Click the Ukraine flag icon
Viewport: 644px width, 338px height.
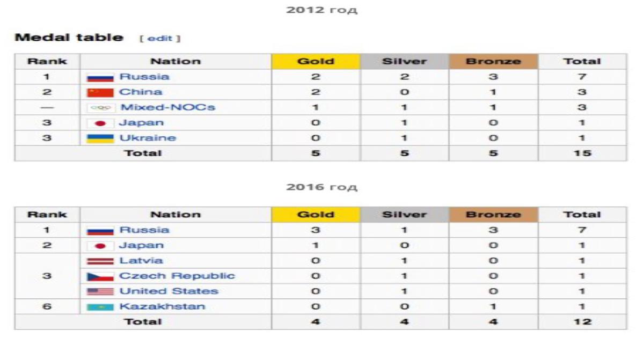tap(100, 138)
